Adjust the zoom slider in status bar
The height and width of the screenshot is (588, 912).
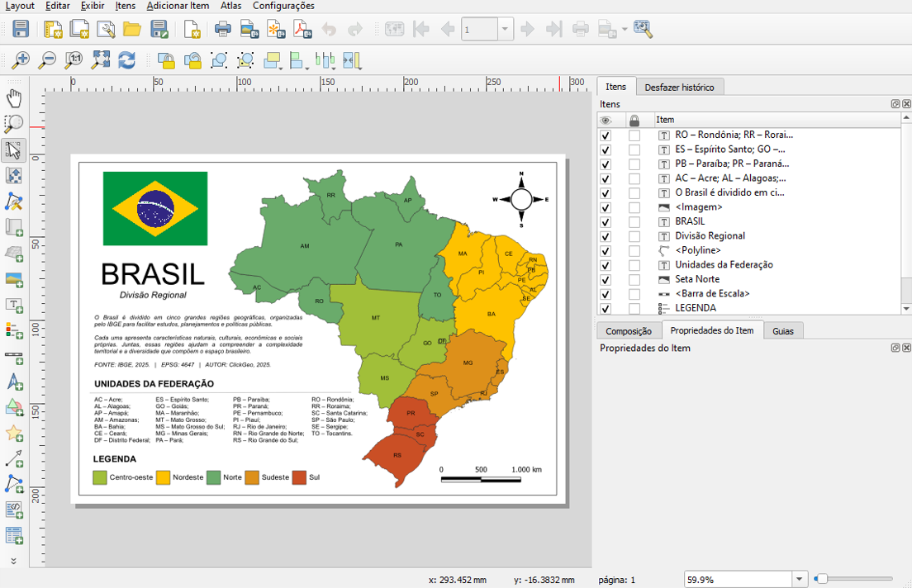click(x=822, y=579)
